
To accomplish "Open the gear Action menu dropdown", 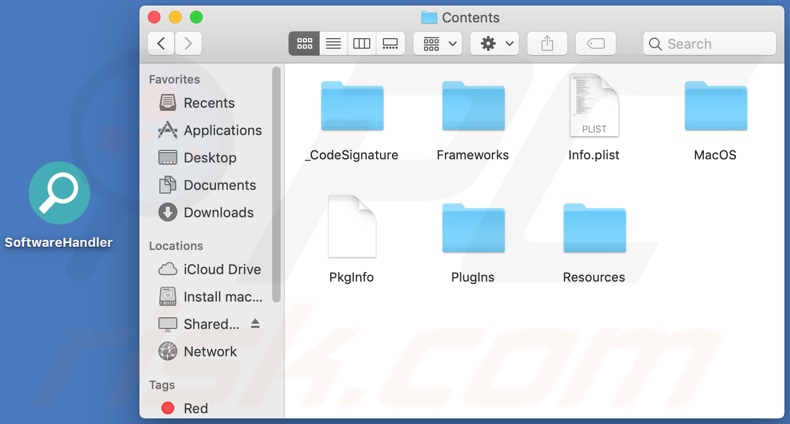I will coord(495,44).
